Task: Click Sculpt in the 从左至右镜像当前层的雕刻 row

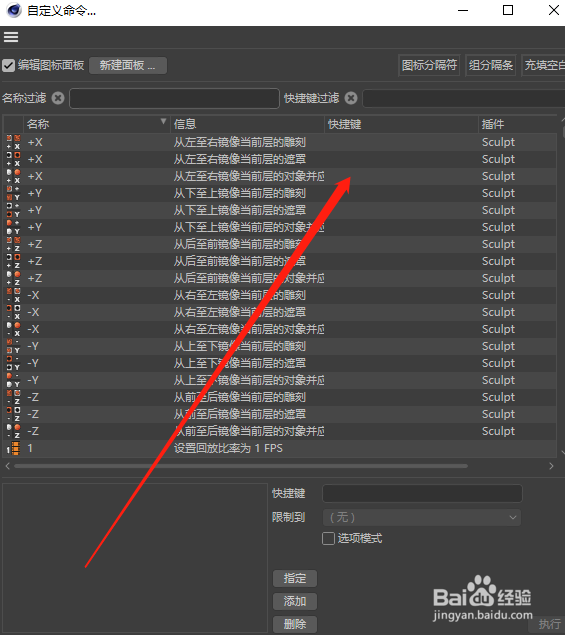Action: (498, 142)
